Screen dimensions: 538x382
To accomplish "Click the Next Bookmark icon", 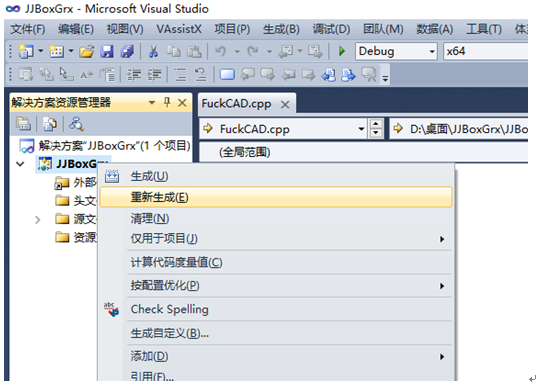I will pos(268,74).
